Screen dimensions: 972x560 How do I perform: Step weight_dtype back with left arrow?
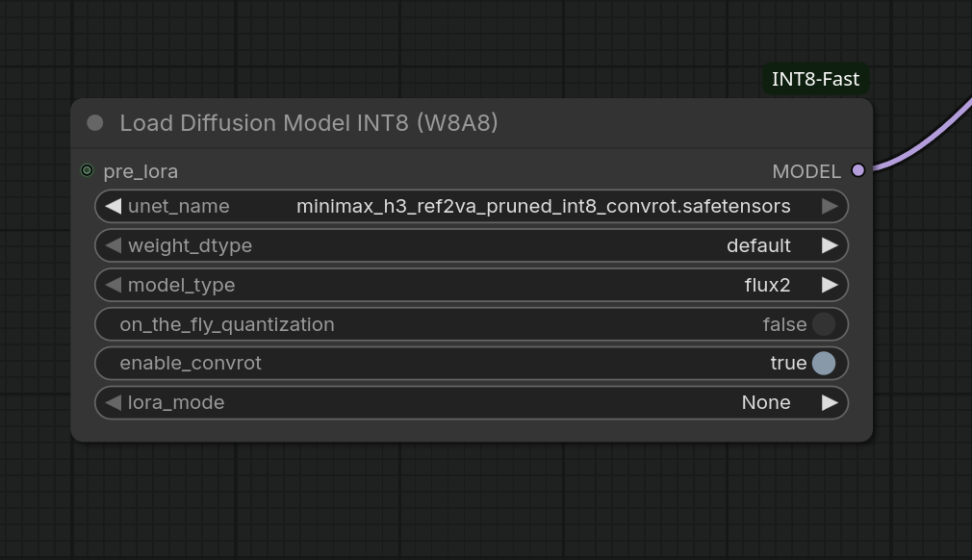[114, 245]
